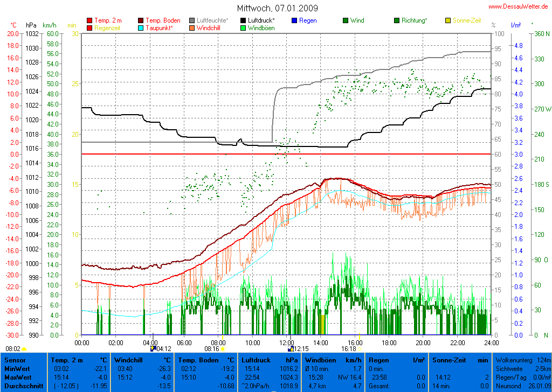The height and width of the screenshot is (392, 552).
Task: Click the moon icon beside 04:12
Action: [153, 348]
